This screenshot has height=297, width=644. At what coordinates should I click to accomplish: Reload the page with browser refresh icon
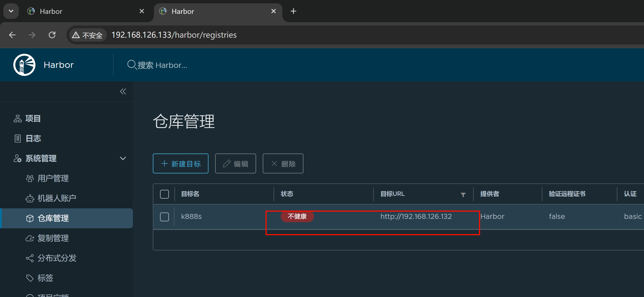(52, 35)
